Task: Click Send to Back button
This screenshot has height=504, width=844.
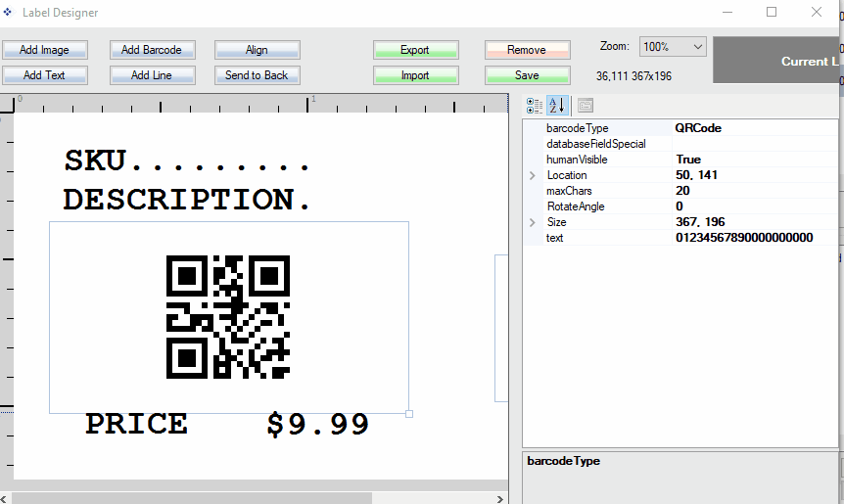Action: (257, 75)
